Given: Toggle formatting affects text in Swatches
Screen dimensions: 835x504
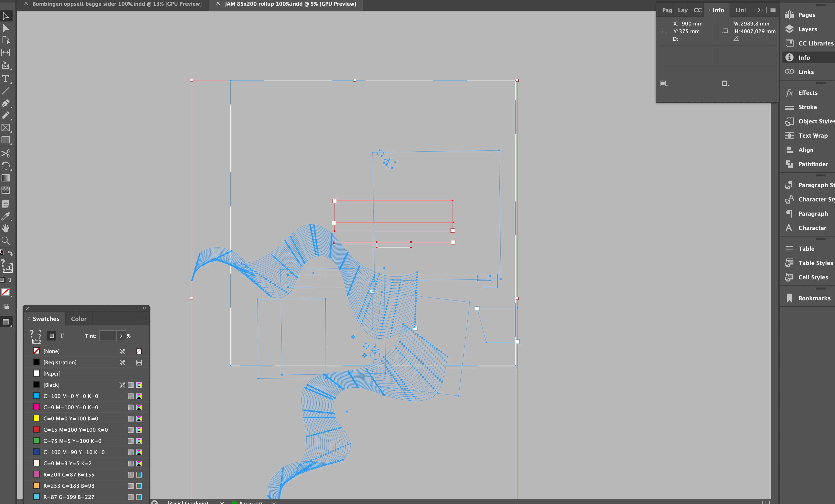Looking at the screenshot, I should click(x=62, y=336).
